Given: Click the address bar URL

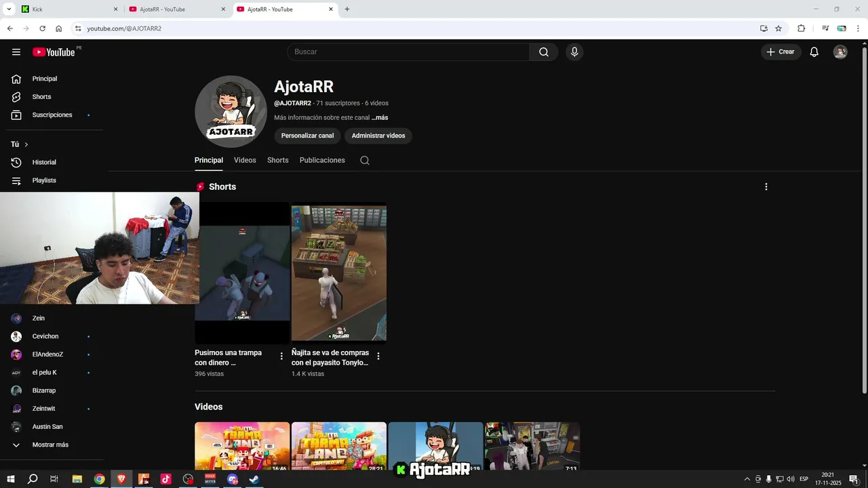Looking at the screenshot, I should tap(124, 28).
